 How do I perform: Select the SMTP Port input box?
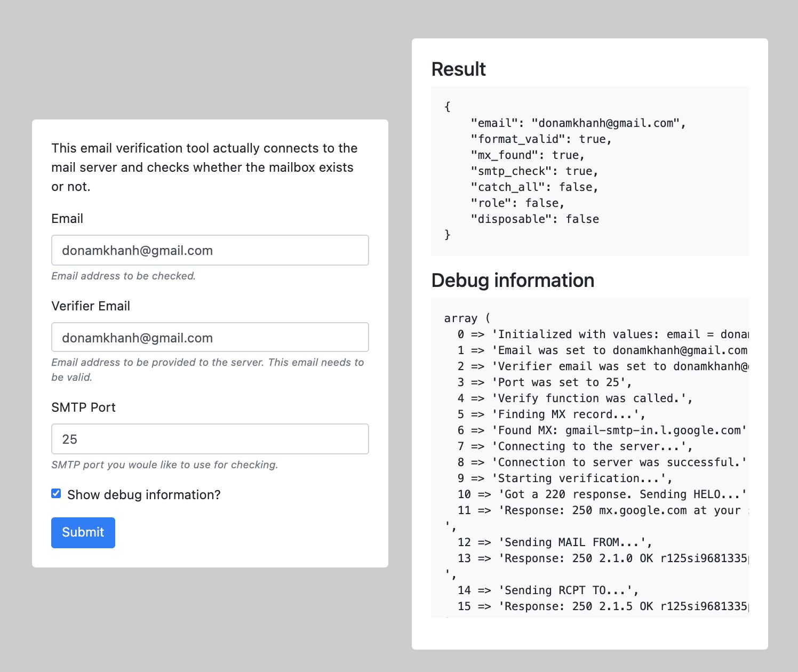coord(210,439)
